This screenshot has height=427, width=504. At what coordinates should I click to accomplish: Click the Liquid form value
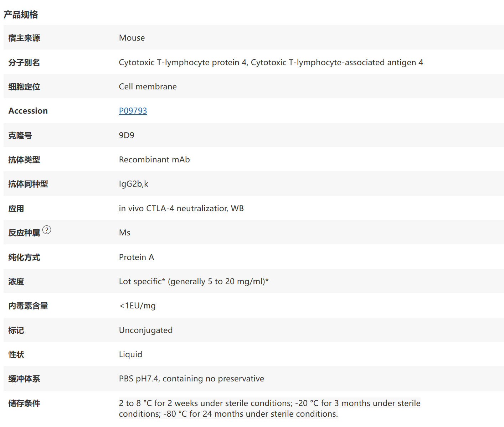click(130, 354)
